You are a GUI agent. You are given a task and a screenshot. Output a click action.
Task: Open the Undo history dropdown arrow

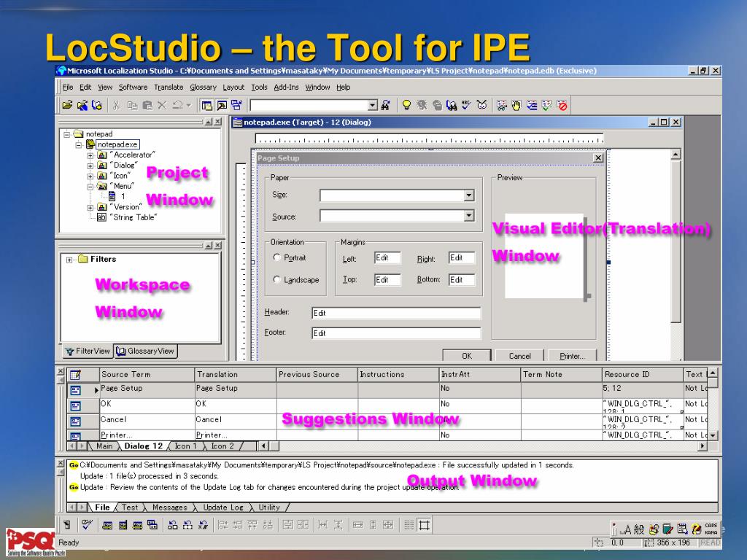pyautogui.click(x=189, y=105)
